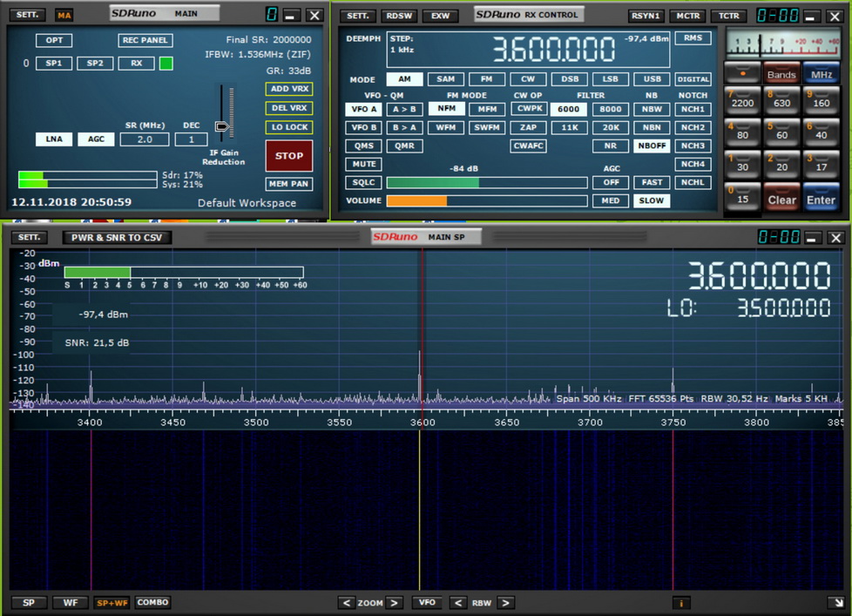
Task: Open the DEC decimation field
Action: pyautogui.click(x=192, y=139)
